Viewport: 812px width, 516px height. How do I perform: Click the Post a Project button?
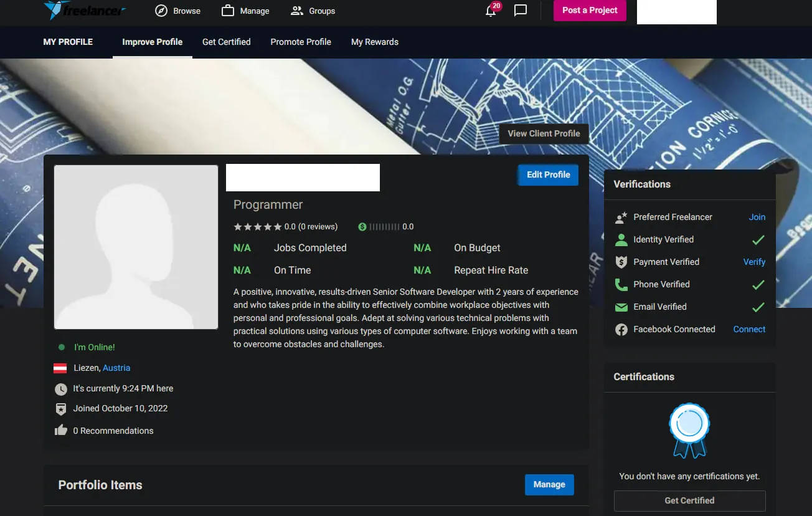tap(590, 11)
